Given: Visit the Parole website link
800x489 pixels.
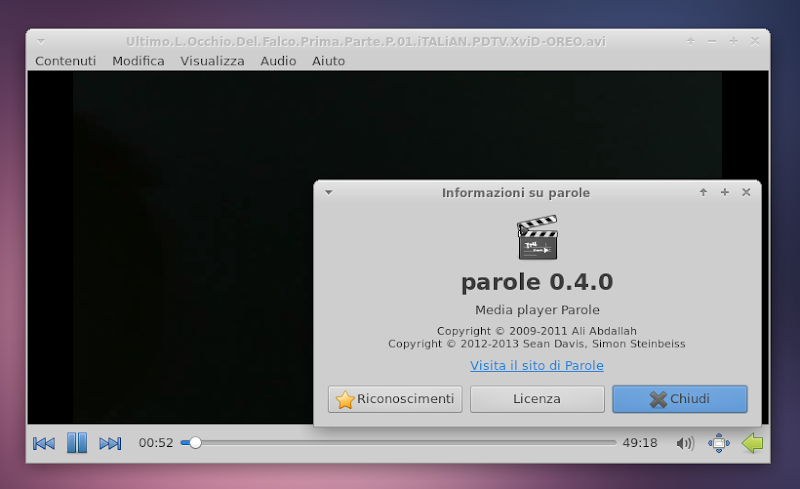Looking at the screenshot, I should (x=537, y=365).
